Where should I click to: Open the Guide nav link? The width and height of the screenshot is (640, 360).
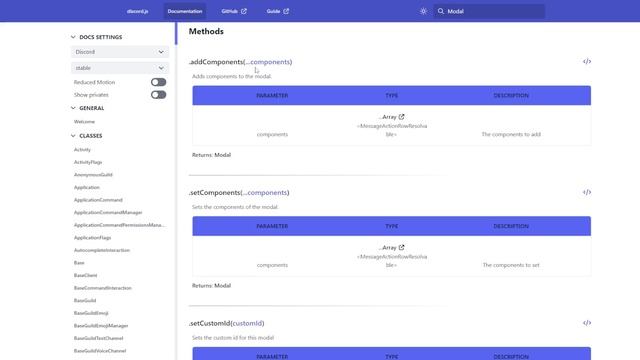coord(278,11)
